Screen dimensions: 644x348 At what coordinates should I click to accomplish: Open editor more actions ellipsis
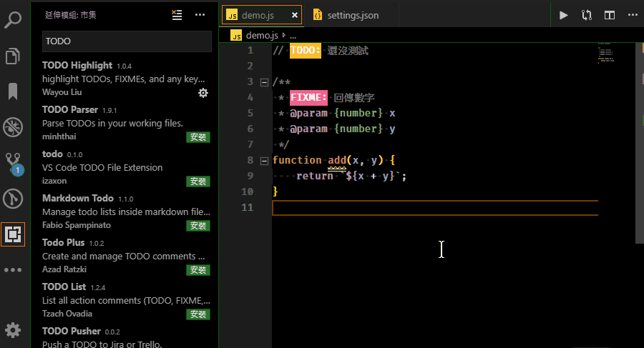pos(633,15)
